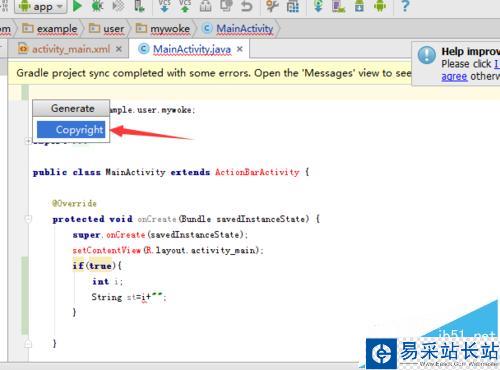Click the Help question mark icon
Screen dimensions: 500x370
[x=405, y=6]
